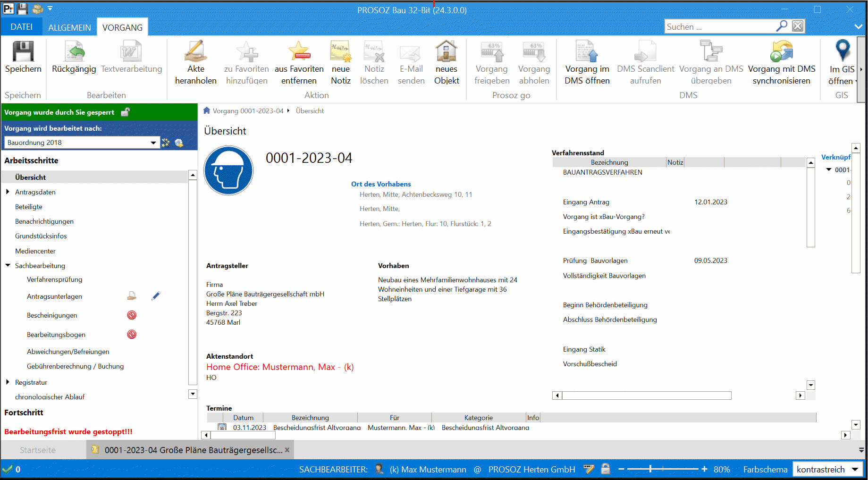Click the document icon in Antragsunterlagen row
This screenshot has height=480, width=868.
[132, 296]
